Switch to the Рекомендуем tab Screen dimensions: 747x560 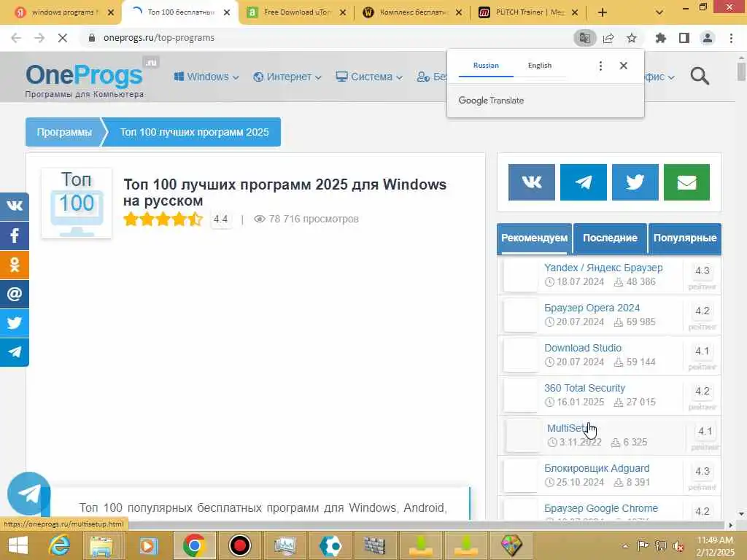(x=534, y=238)
